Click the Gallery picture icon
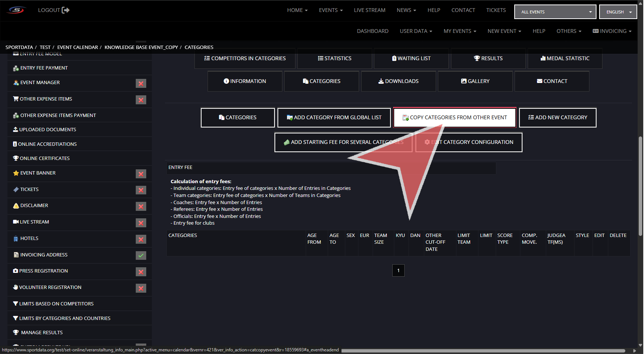The width and height of the screenshot is (644, 354). [x=464, y=81]
